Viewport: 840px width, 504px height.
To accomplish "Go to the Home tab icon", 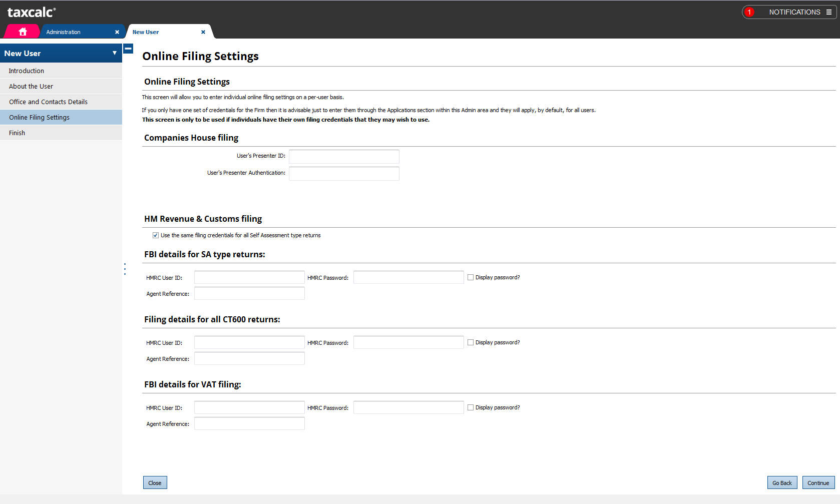I will [x=23, y=32].
